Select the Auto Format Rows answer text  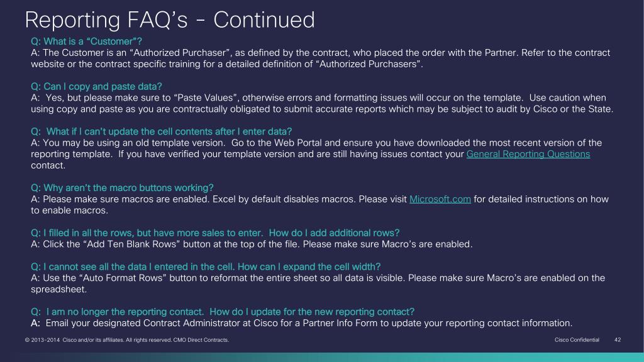pos(318,283)
